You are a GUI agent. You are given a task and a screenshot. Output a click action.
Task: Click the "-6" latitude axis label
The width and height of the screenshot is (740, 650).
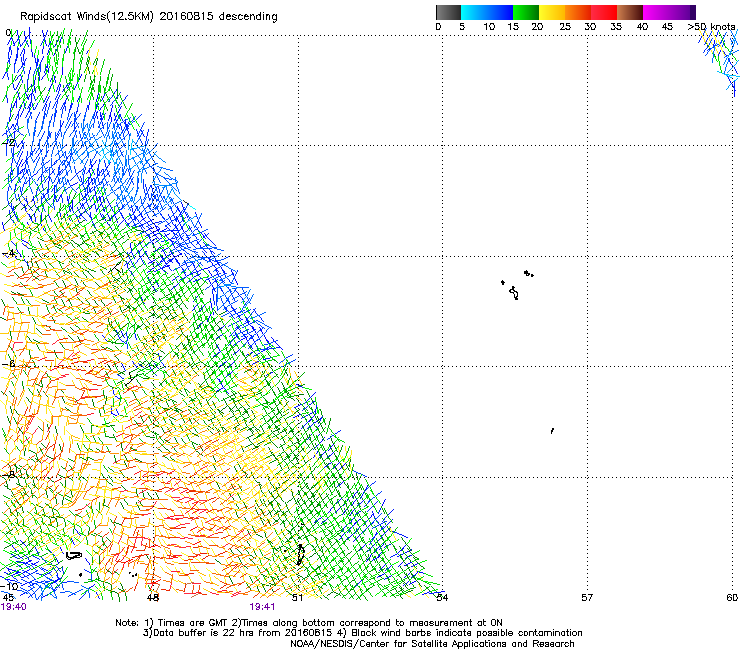pos(8,364)
